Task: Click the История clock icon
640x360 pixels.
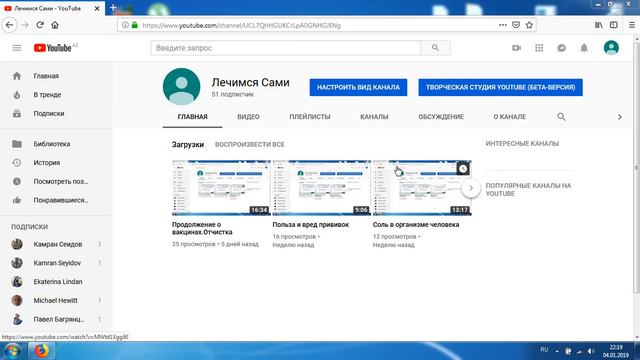Action: [x=17, y=162]
